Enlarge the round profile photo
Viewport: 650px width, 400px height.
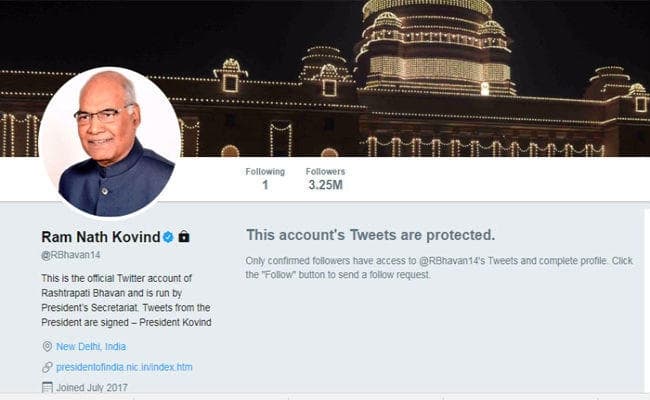coord(109,143)
